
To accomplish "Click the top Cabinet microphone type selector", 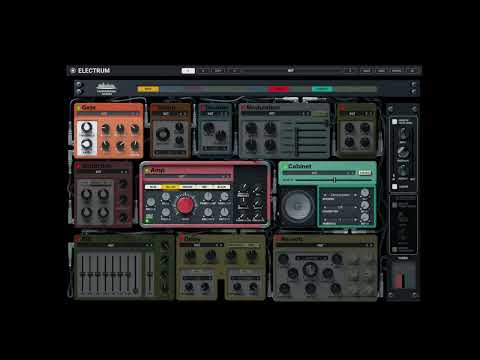I will 340,195.
